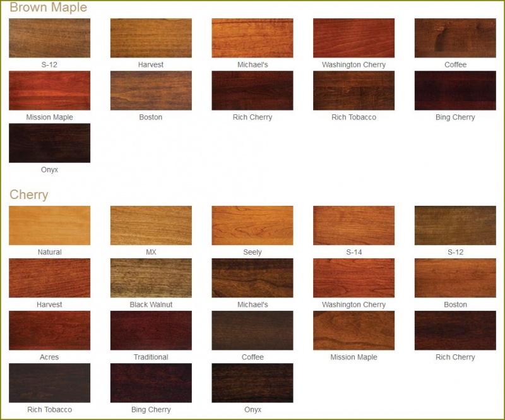The image size is (505, 420).
Task: Click the Black Walnut label text
Action: point(151,304)
